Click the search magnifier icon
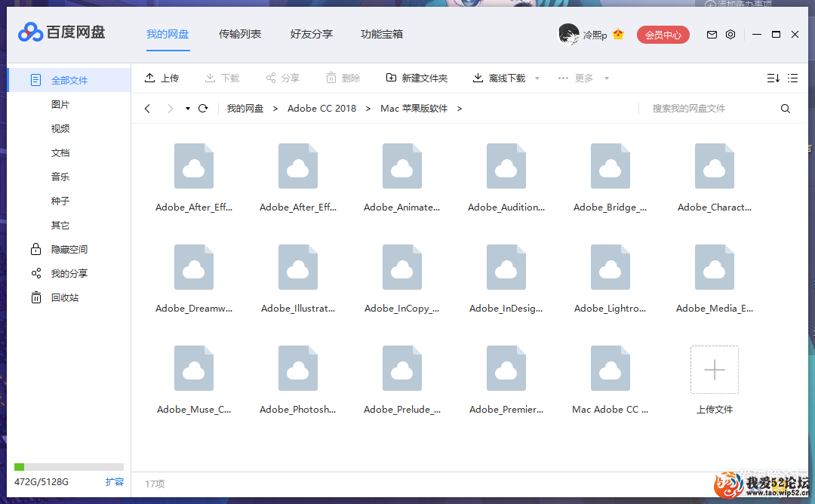 pyautogui.click(x=786, y=109)
